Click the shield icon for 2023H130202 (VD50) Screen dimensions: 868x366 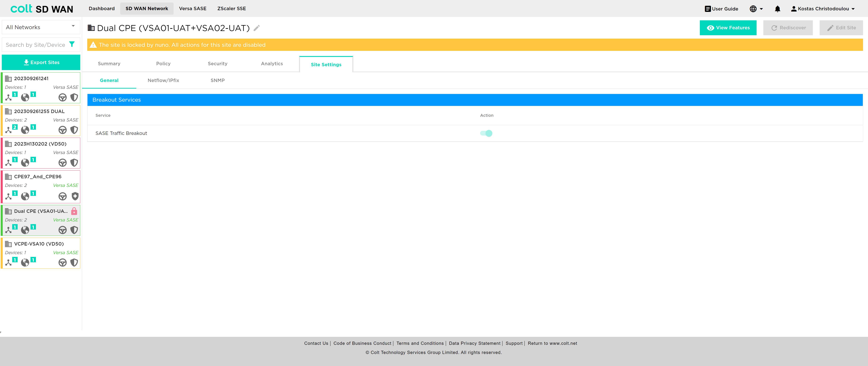[x=74, y=163]
